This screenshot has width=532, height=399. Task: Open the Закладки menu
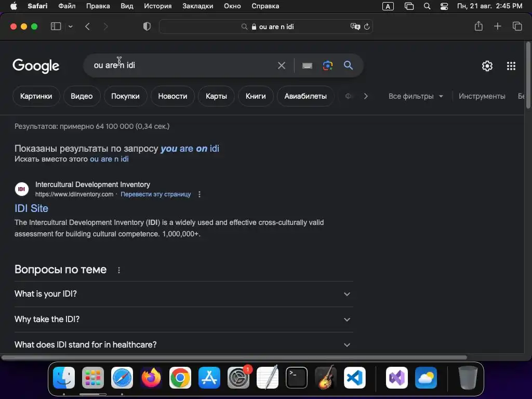pos(198,6)
